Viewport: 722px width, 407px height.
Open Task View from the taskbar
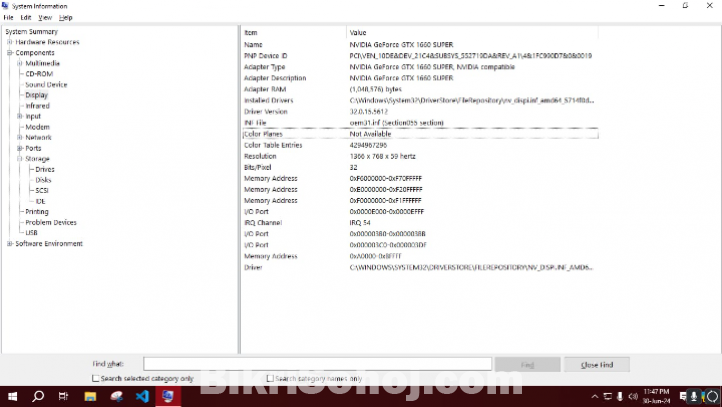pos(64,396)
